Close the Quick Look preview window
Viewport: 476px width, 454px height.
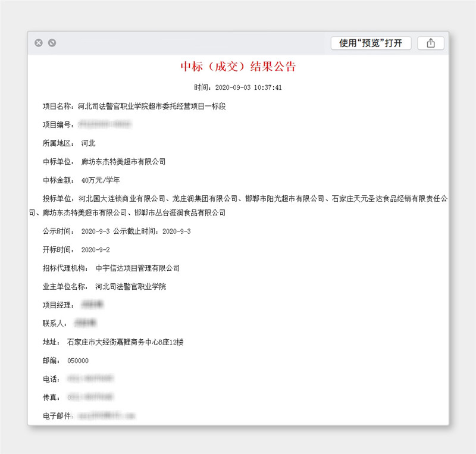[x=39, y=43]
